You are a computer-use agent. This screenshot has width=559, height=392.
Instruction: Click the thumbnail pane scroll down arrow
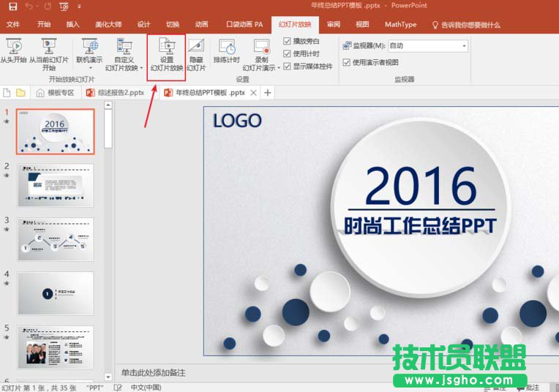click(108, 377)
